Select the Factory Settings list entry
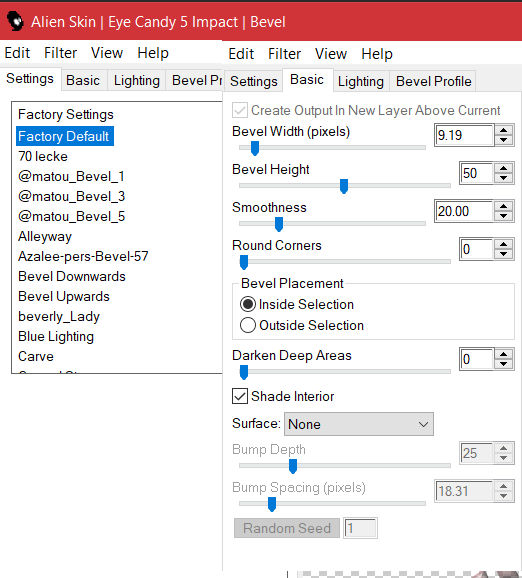 click(66, 115)
